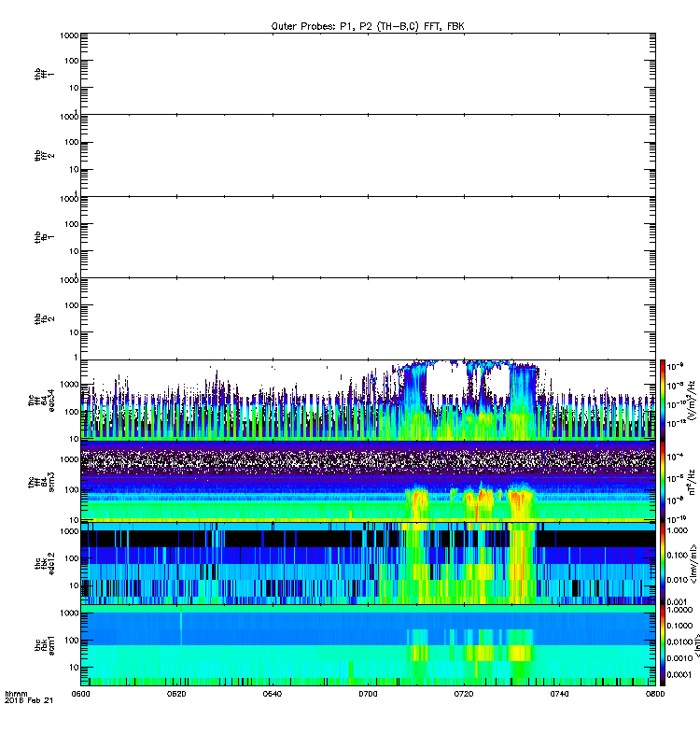Click the <|mV/m|> color bar
700x747 pixels.
[663, 562]
